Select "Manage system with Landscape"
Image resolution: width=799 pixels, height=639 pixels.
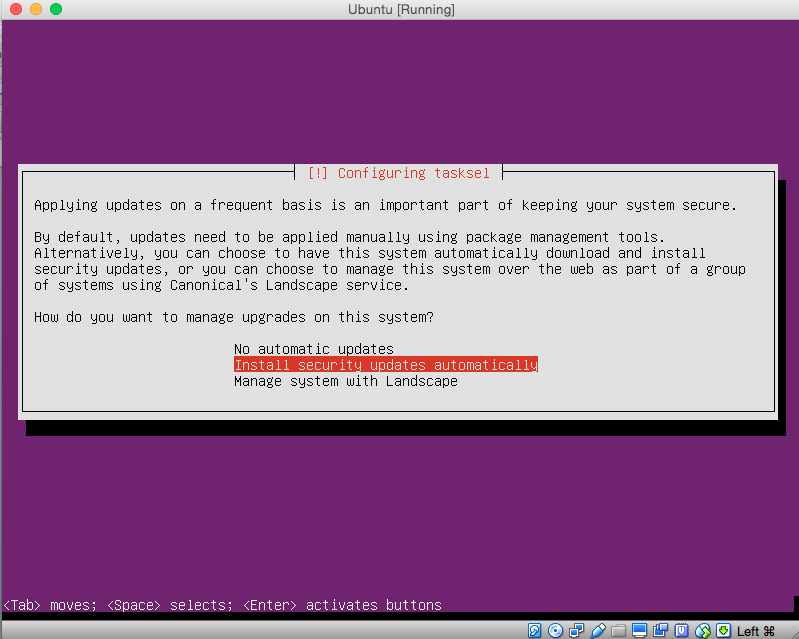click(345, 381)
